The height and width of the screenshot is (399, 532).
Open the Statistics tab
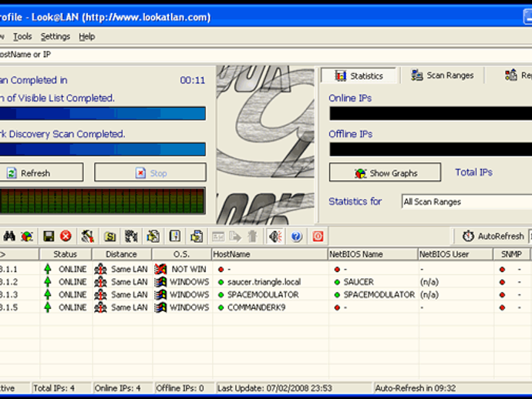pos(359,75)
